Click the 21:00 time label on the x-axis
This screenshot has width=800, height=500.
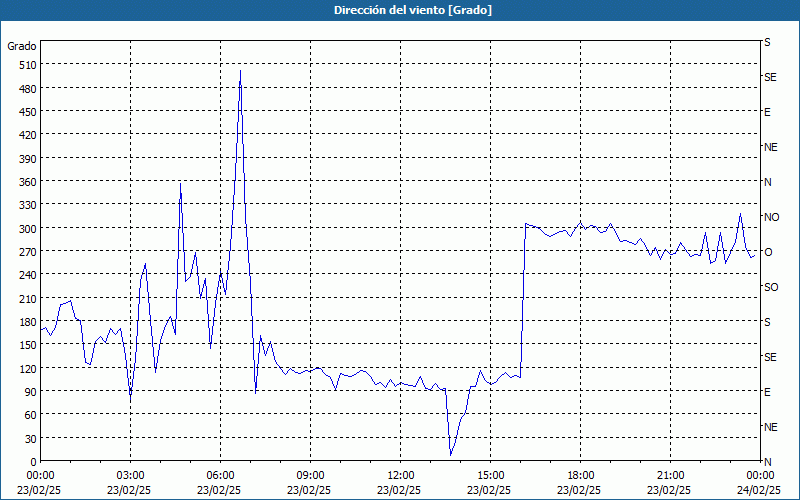670,475
